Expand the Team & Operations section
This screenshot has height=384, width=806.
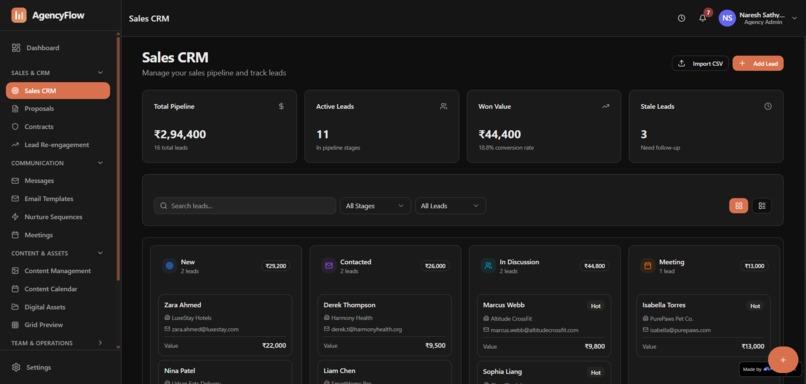pyautogui.click(x=100, y=343)
